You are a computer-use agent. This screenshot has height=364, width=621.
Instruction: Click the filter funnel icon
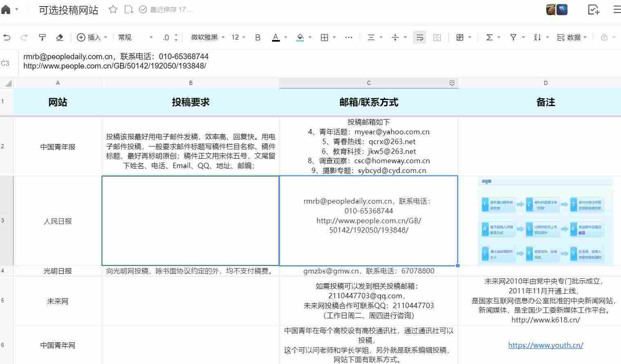513,38
